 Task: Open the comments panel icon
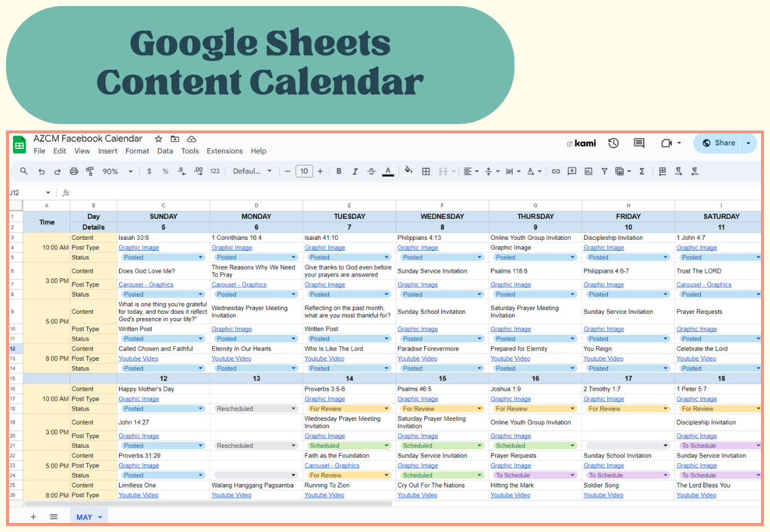639,143
